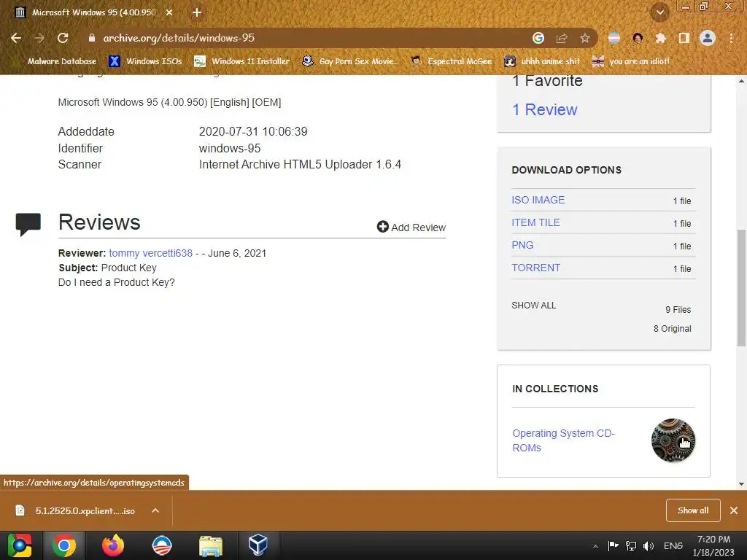Open File Explorer from the taskbar
The width and height of the screenshot is (747, 560).
pos(210,545)
